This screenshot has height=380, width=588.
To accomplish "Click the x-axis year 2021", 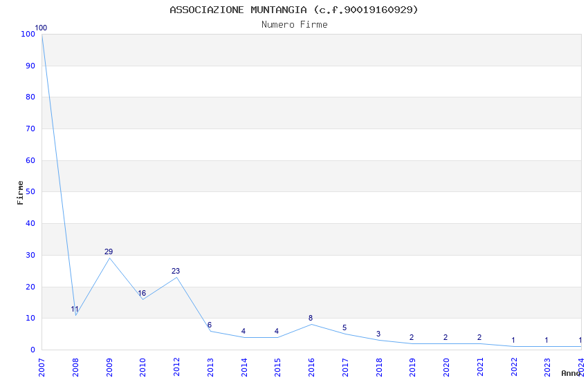I will coord(480,368).
